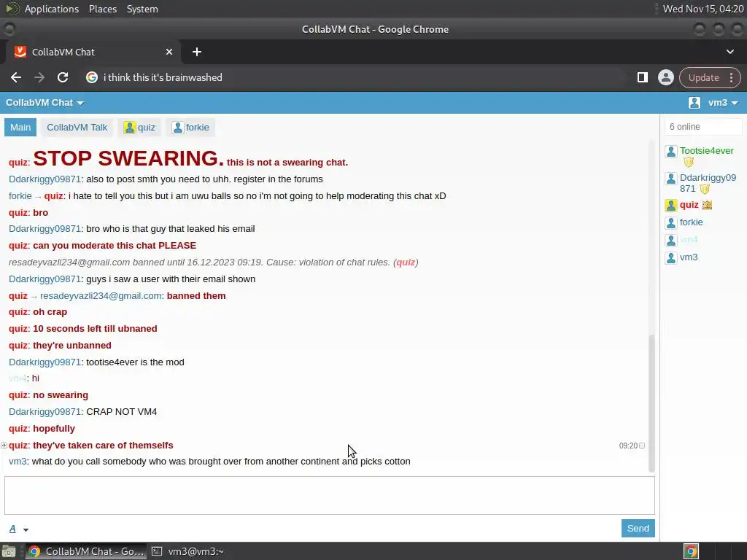Click the vm3 user avatar in the header
The height and width of the screenshot is (560, 747).
(694, 103)
